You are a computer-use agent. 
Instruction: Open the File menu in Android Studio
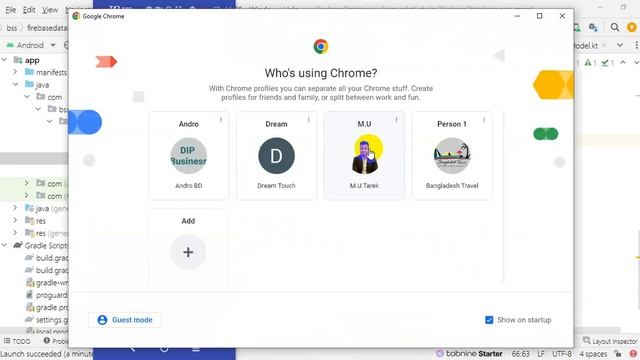coord(11,10)
